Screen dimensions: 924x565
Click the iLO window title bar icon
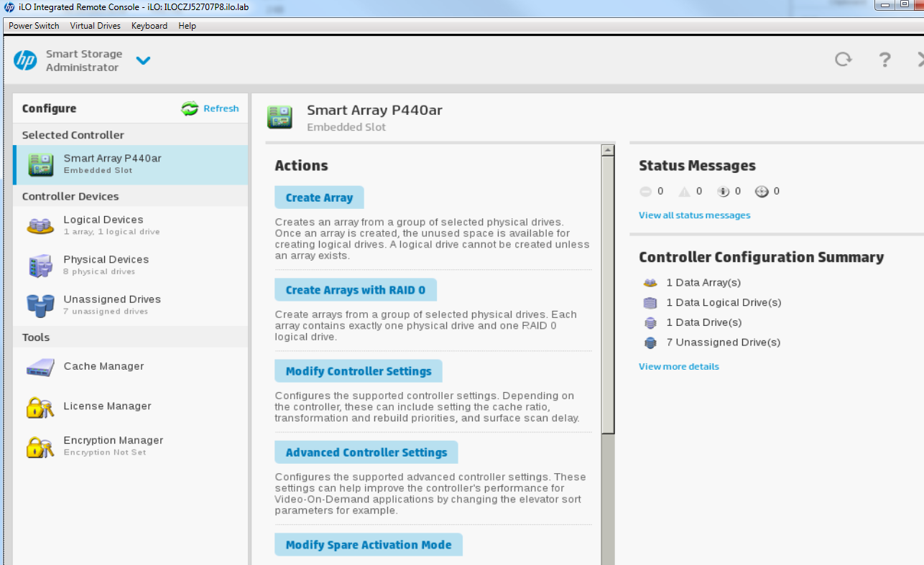coord(9,6)
